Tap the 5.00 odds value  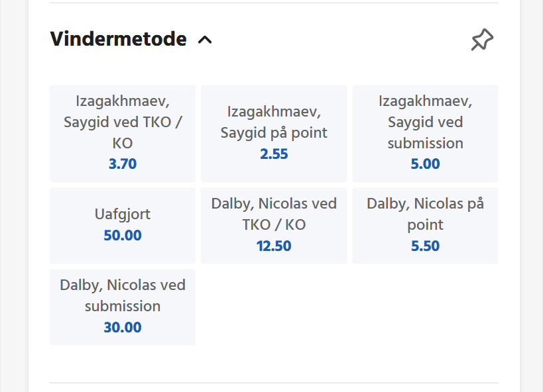pyautogui.click(x=425, y=164)
